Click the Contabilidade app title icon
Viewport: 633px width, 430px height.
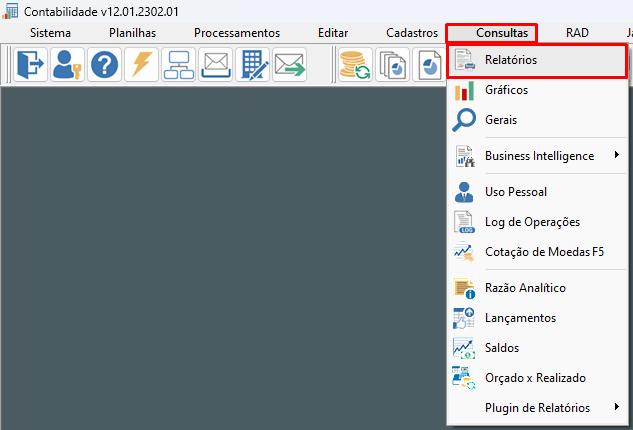coord(10,11)
